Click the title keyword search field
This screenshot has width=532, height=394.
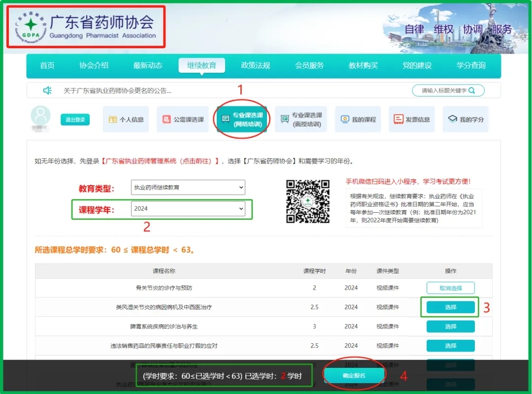[443, 91]
